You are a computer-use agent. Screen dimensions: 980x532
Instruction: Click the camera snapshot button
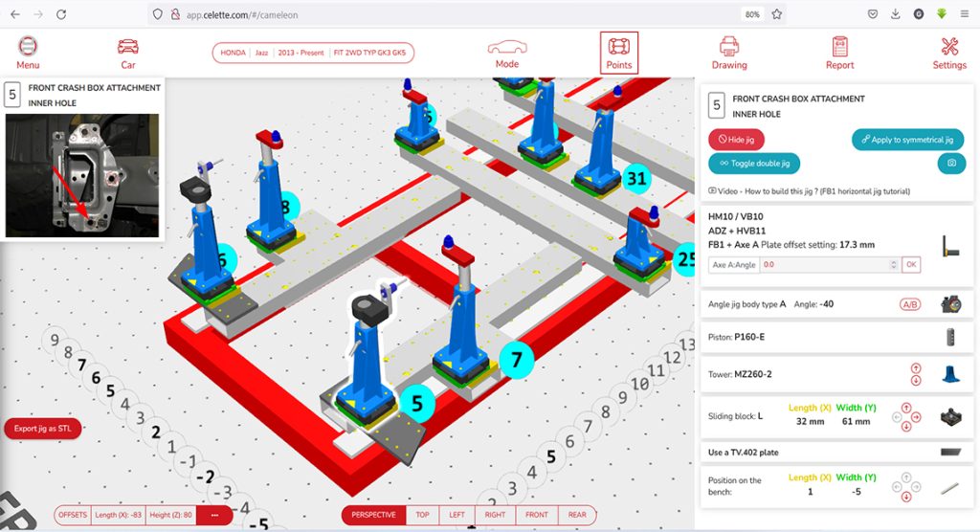click(x=951, y=164)
